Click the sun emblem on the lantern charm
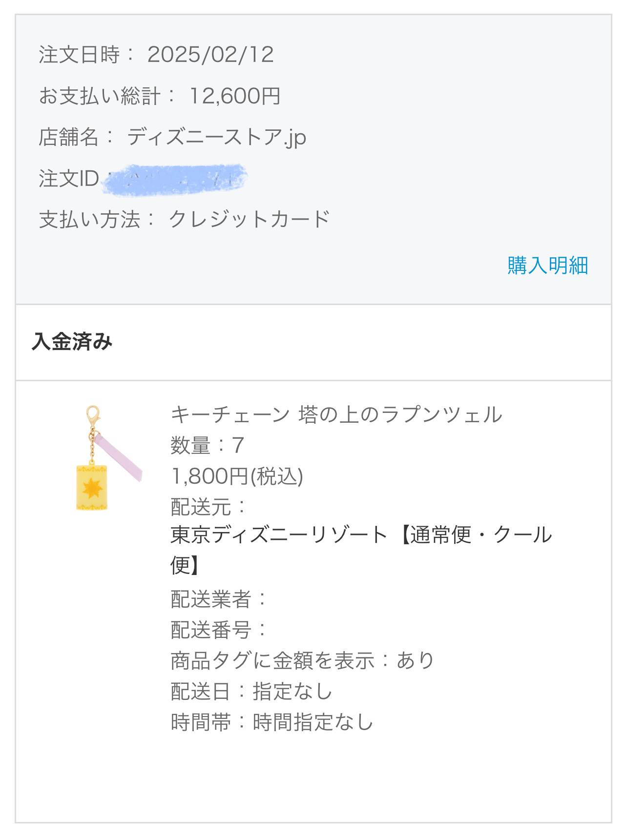 click(92, 488)
